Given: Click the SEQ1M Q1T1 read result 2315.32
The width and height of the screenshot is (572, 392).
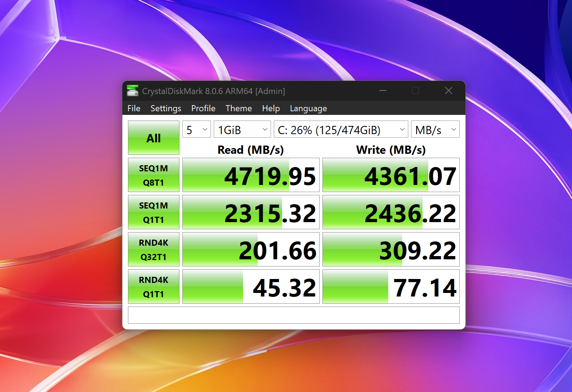Looking at the screenshot, I should pyautogui.click(x=251, y=212).
